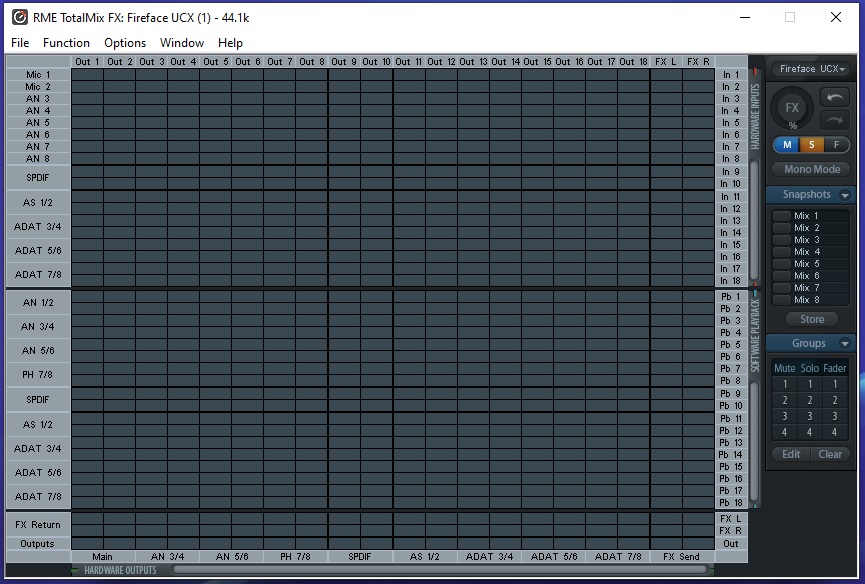The width and height of the screenshot is (865, 584).
Task: Open the Options menu
Action: click(125, 42)
